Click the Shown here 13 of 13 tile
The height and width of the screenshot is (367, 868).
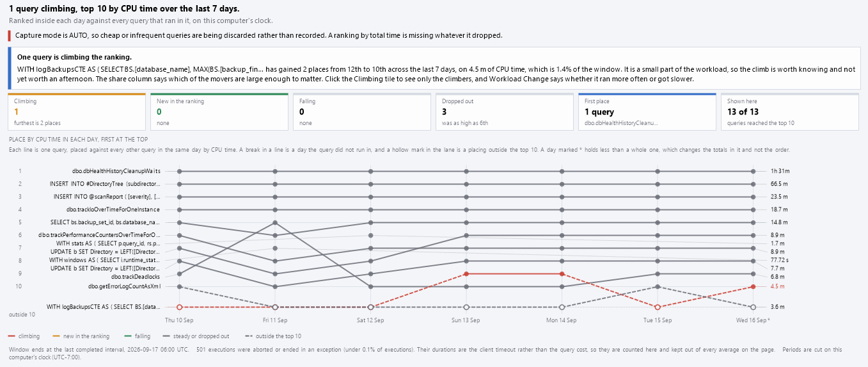tap(790, 112)
